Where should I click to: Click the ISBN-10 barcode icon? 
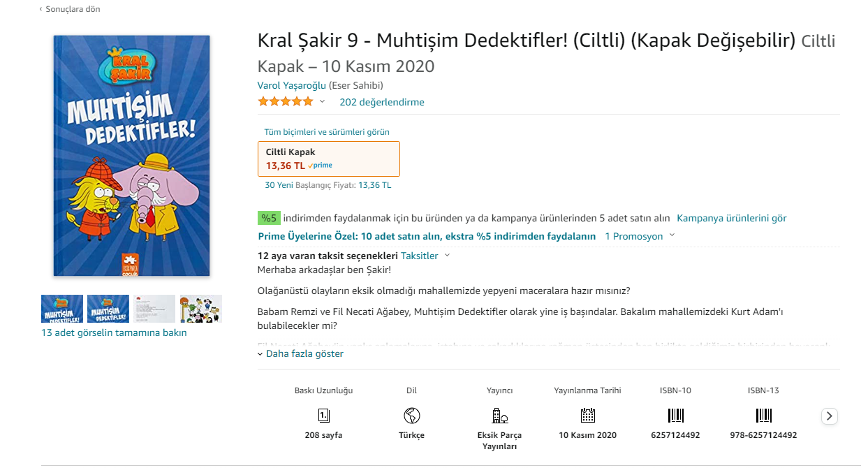click(x=676, y=416)
